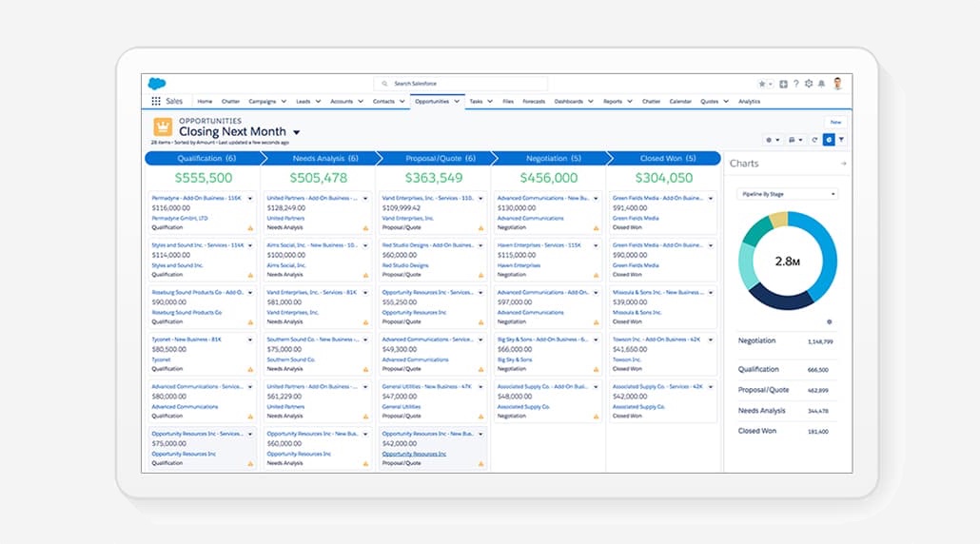The height and width of the screenshot is (544, 980).
Task: Click the Closed Won row in chart legend
Action: [786, 431]
